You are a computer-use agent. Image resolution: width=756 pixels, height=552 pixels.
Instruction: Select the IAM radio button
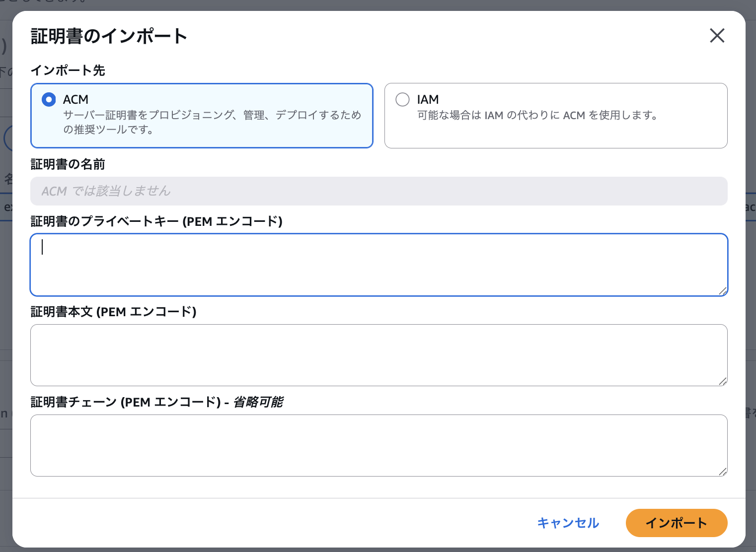pos(402,99)
